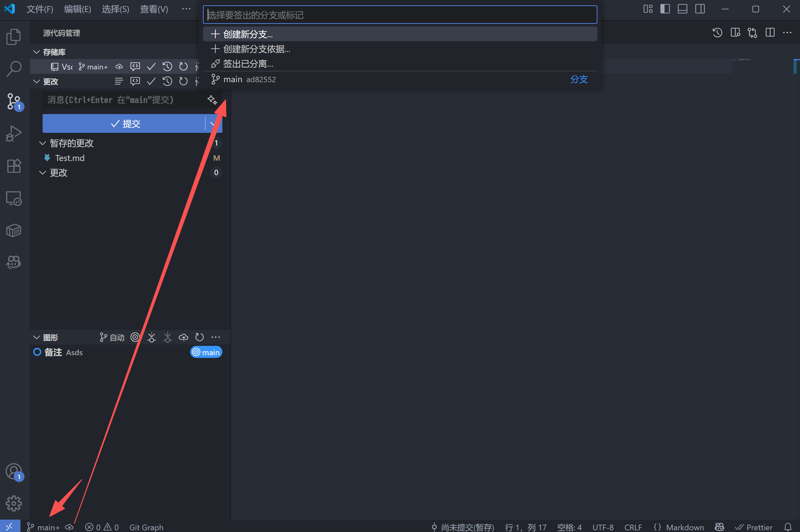Open Run and Debug view
Viewport: 800px width, 532px height.
pos(13,134)
